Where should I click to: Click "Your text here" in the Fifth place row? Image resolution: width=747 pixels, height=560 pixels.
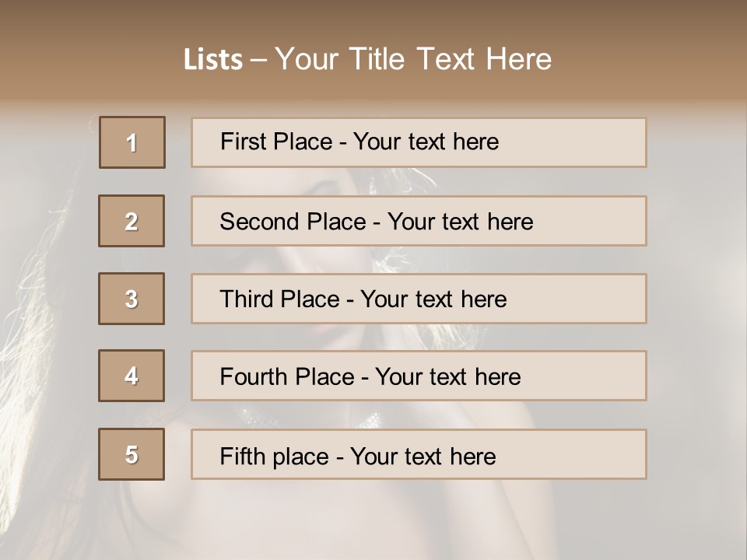point(423,456)
